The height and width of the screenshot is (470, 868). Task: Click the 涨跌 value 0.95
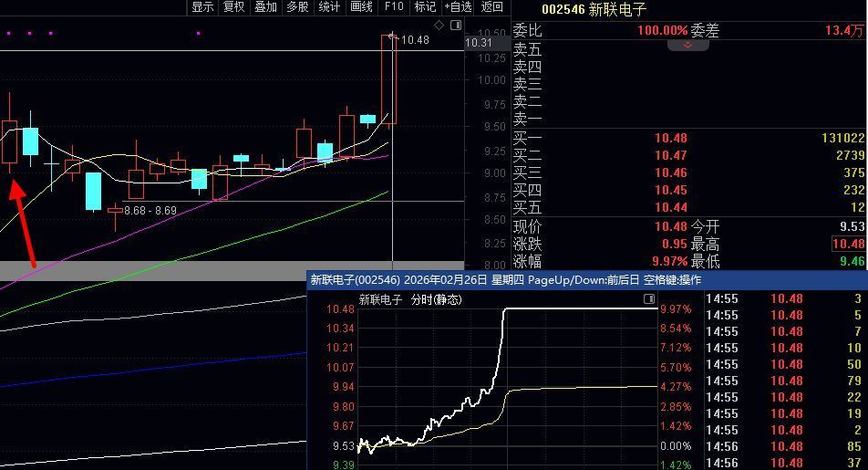point(675,244)
